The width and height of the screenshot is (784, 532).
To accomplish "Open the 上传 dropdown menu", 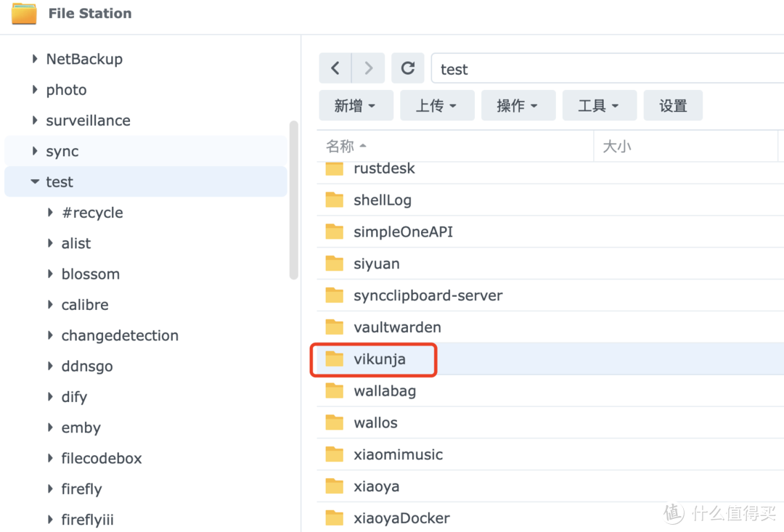I will click(436, 106).
